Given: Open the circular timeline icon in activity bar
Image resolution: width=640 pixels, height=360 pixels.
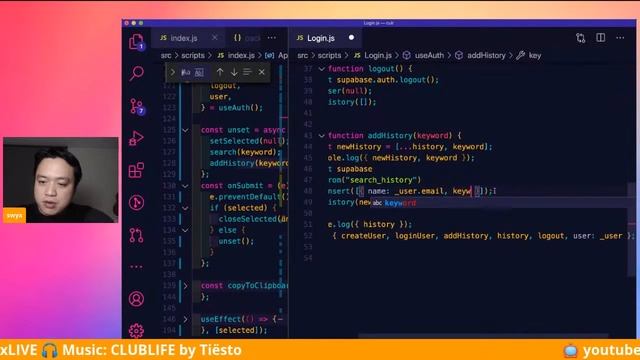Looking at the screenshot, I should point(136,202).
